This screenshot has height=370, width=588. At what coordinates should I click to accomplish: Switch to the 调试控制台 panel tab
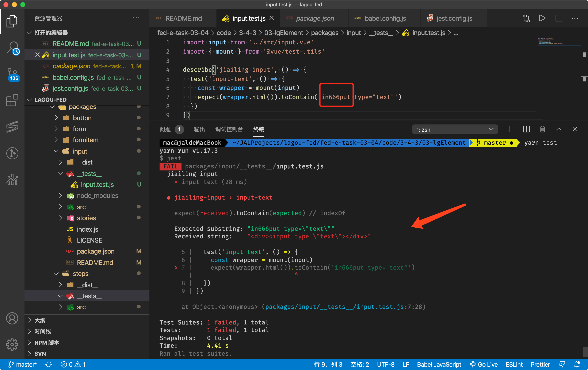[x=229, y=129]
